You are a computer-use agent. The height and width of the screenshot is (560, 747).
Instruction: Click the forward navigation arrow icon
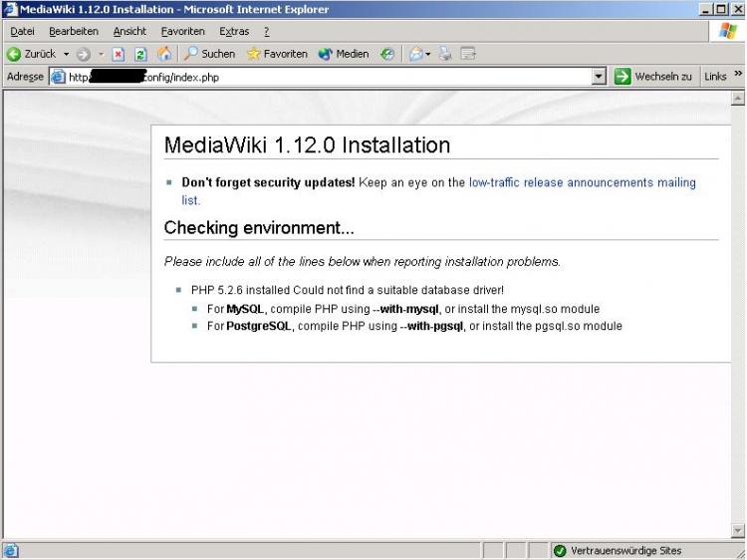point(84,55)
